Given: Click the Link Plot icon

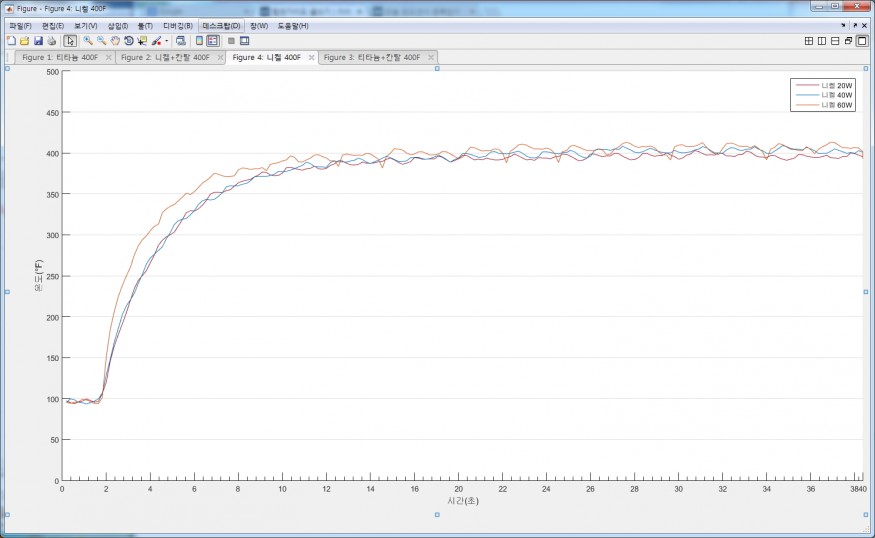Looking at the screenshot, I should point(180,41).
